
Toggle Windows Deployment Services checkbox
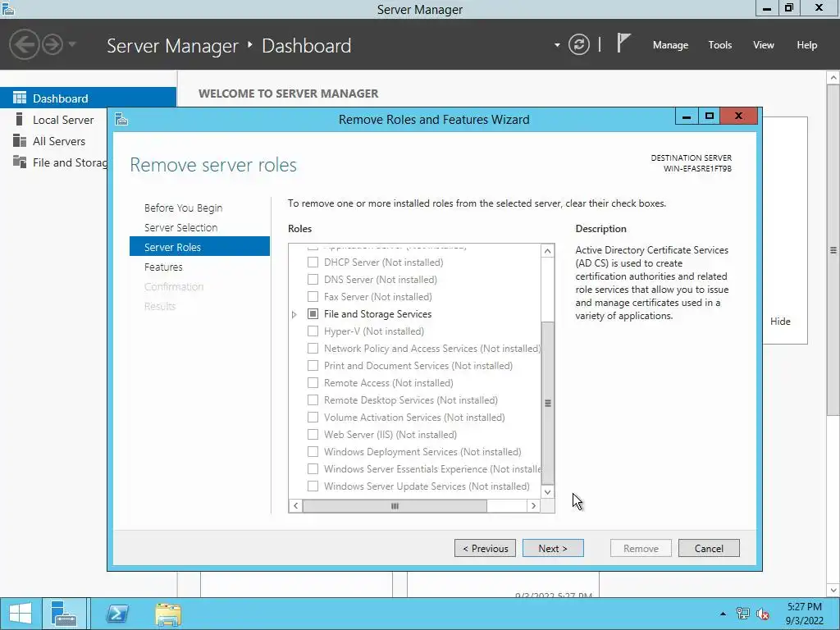click(313, 452)
